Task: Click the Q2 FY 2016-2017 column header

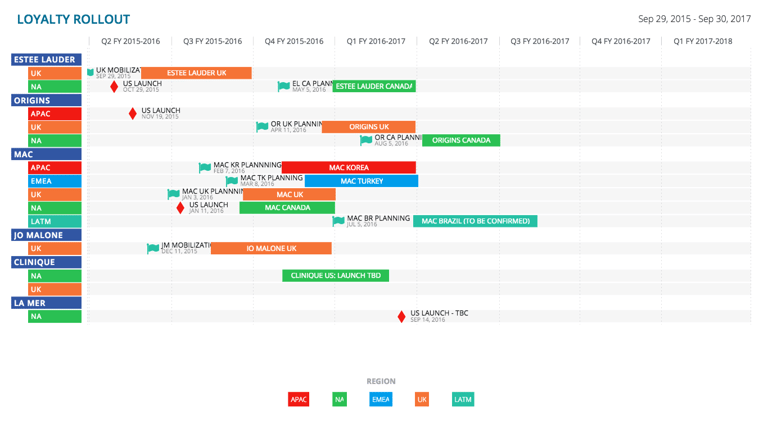Action: pyautogui.click(x=458, y=41)
